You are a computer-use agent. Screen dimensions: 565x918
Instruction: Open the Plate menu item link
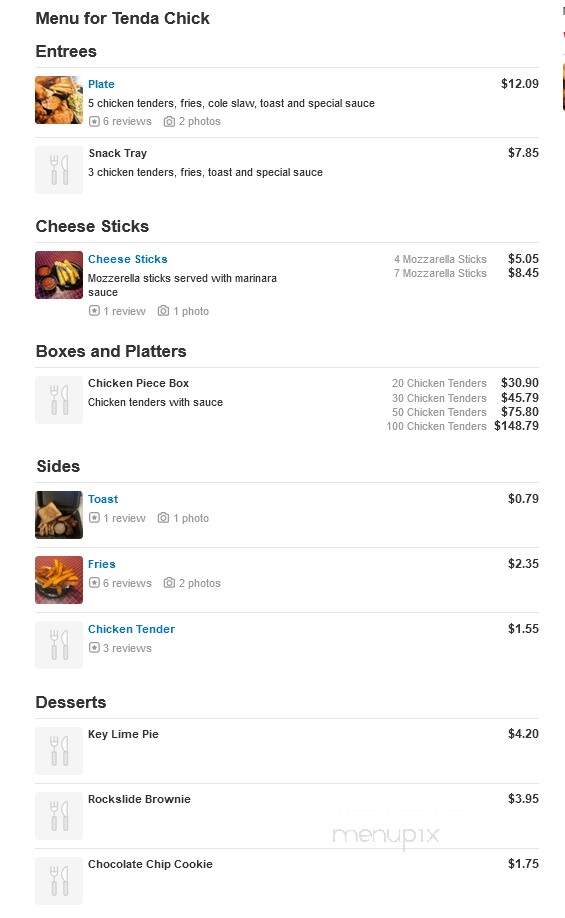(101, 84)
